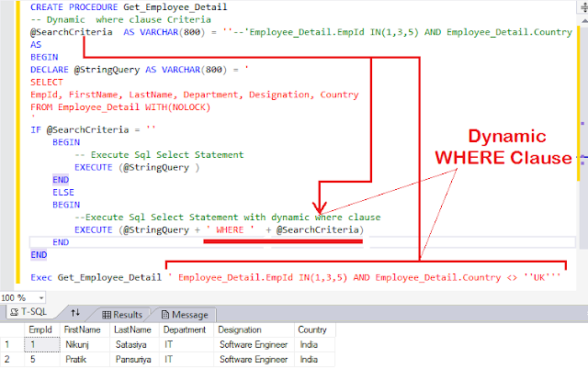
Task: Select the FirstName column header
Action: click(x=85, y=329)
